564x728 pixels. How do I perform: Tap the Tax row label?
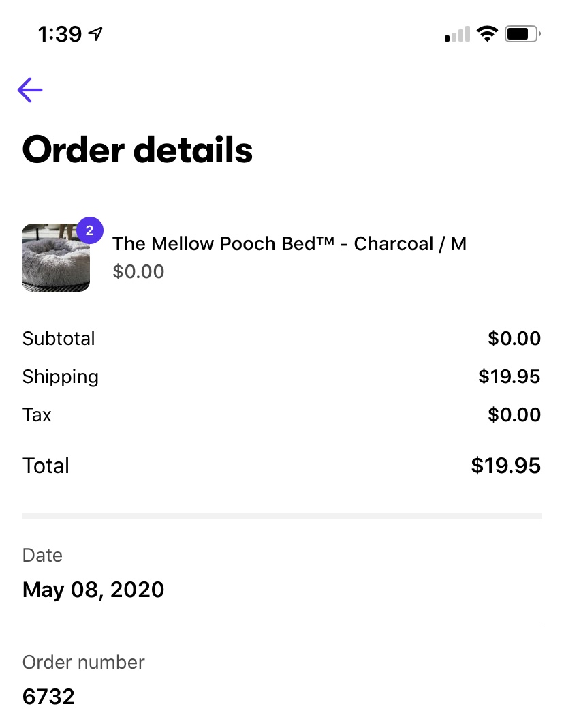click(37, 415)
